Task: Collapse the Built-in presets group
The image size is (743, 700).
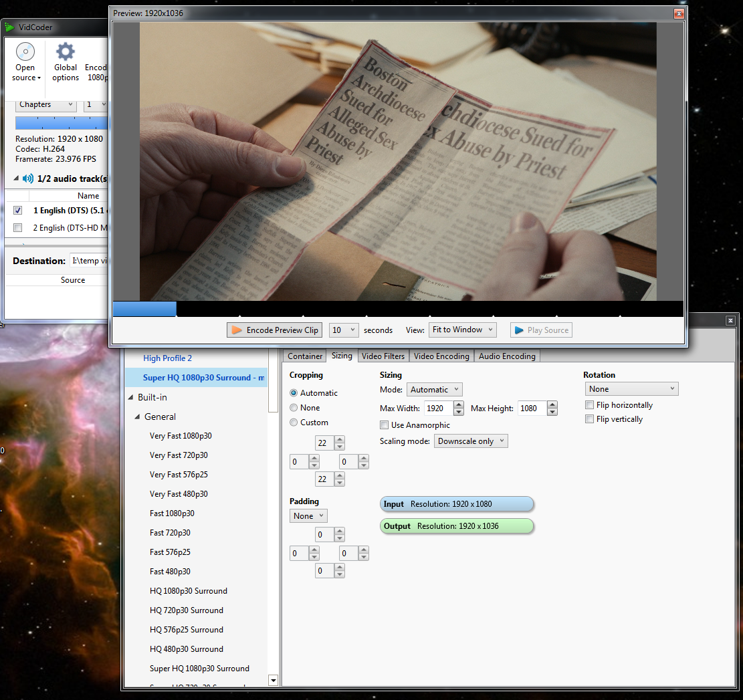Action: point(131,397)
